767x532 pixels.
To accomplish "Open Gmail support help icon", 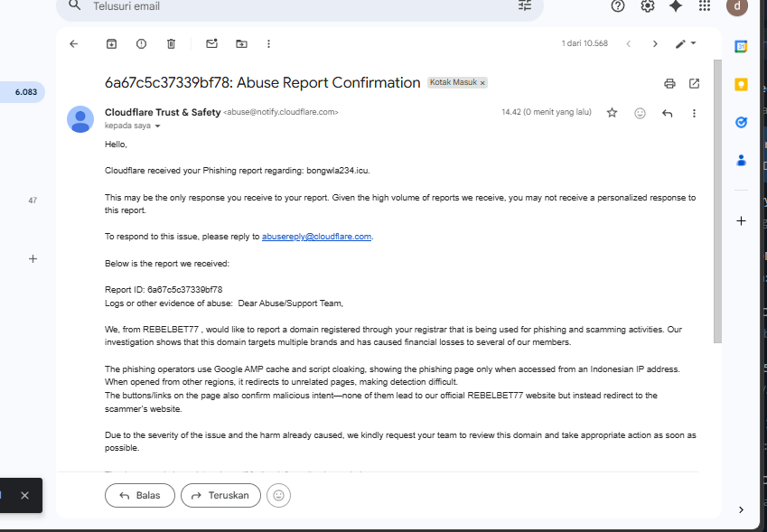I will 618,5.
